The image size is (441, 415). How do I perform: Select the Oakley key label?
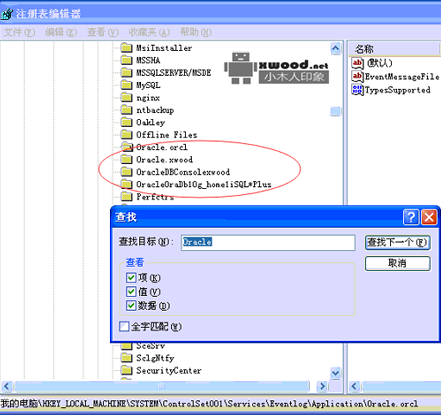[x=151, y=122]
